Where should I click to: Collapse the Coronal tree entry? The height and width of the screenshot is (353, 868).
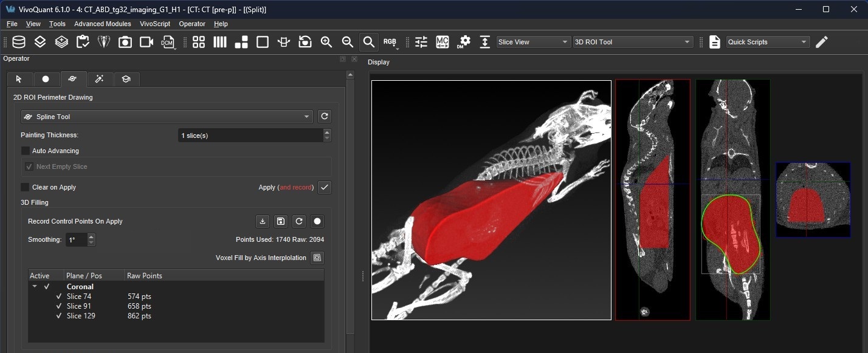pos(35,286)
